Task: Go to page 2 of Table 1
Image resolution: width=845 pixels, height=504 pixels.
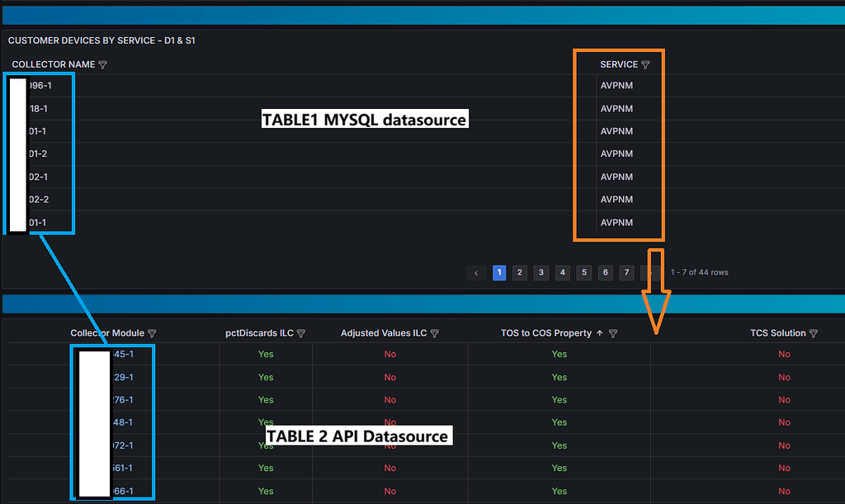Action: (519, 272)
